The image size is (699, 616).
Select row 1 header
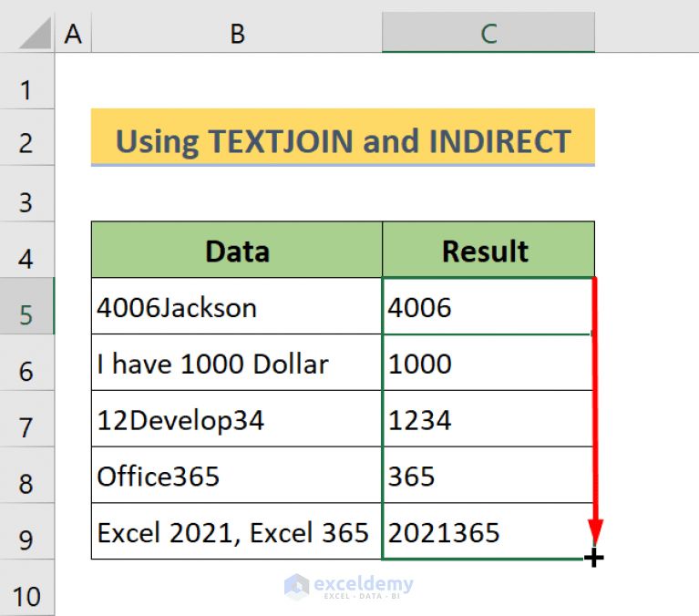(26, 81)
